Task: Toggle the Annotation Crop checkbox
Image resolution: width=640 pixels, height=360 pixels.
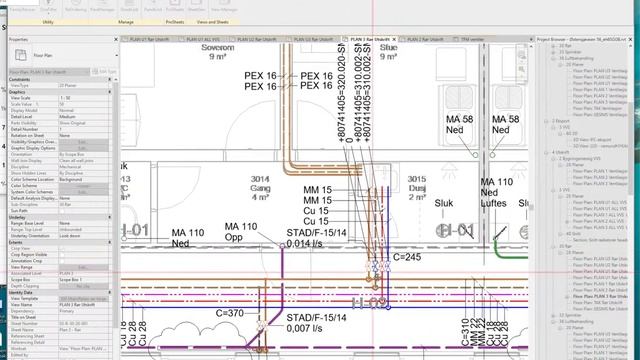Action: point(62,261)
